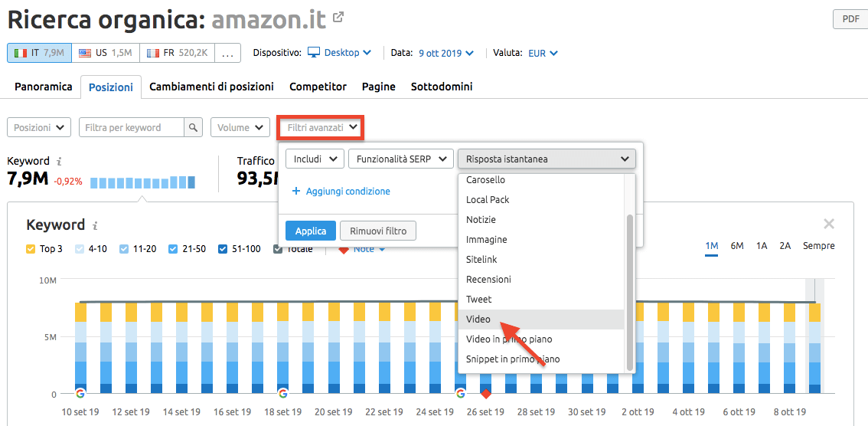Switch to Pagine tab
Viewport: 868px width, 426px height.
pyautogui.click(x=379, y=87)
